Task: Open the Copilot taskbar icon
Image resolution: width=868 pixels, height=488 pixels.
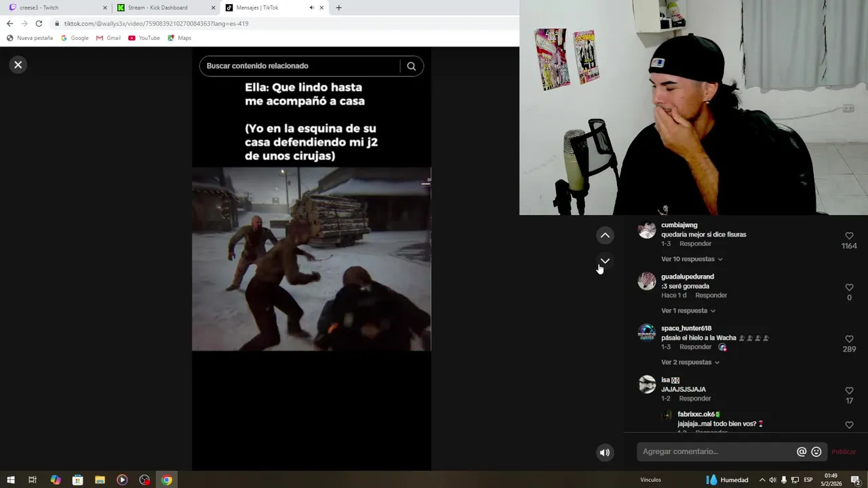Action: pos(56,480)
